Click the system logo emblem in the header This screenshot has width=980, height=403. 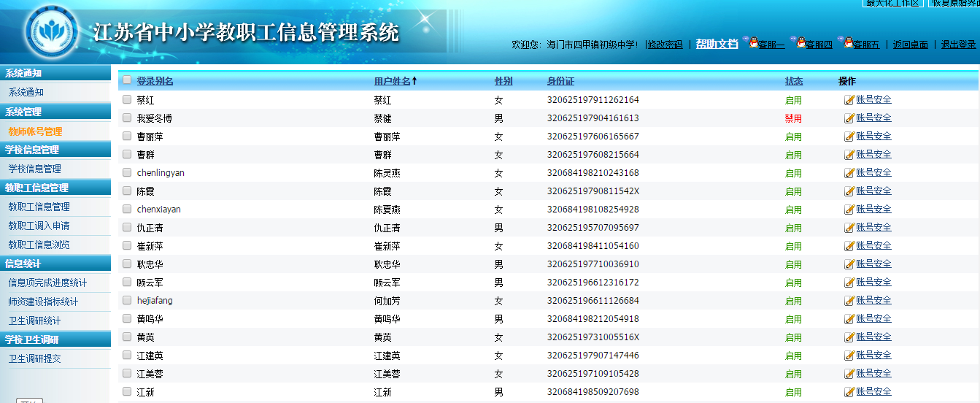pyautogui.click(x=53, y=32)
